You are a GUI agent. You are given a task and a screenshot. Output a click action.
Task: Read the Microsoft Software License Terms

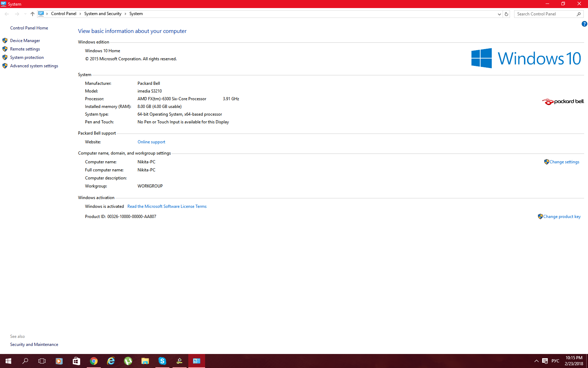pyautogui.click(x=167, y=206)
